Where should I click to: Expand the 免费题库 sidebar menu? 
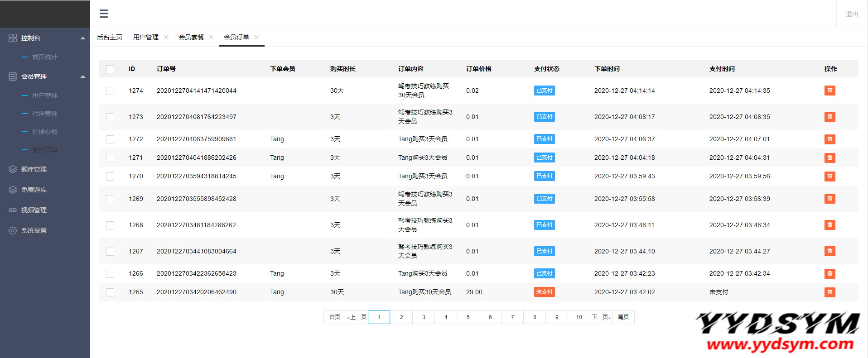click(34, 190)
